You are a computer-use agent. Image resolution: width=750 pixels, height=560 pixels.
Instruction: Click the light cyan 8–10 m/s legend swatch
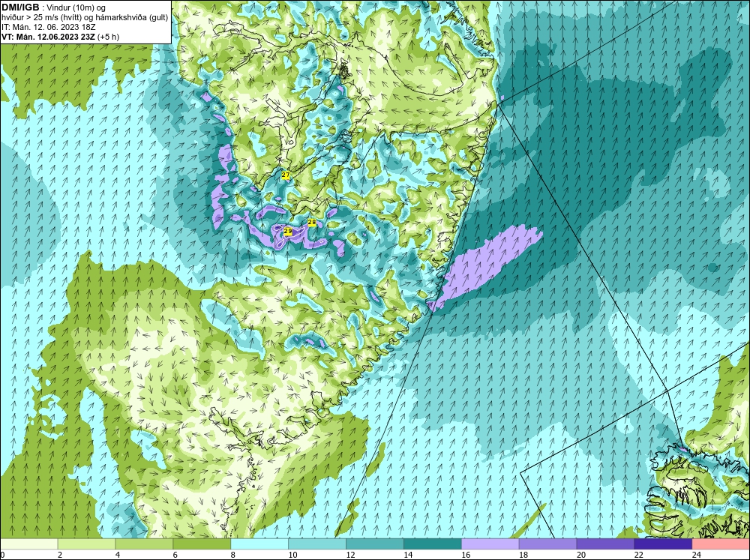259,544
